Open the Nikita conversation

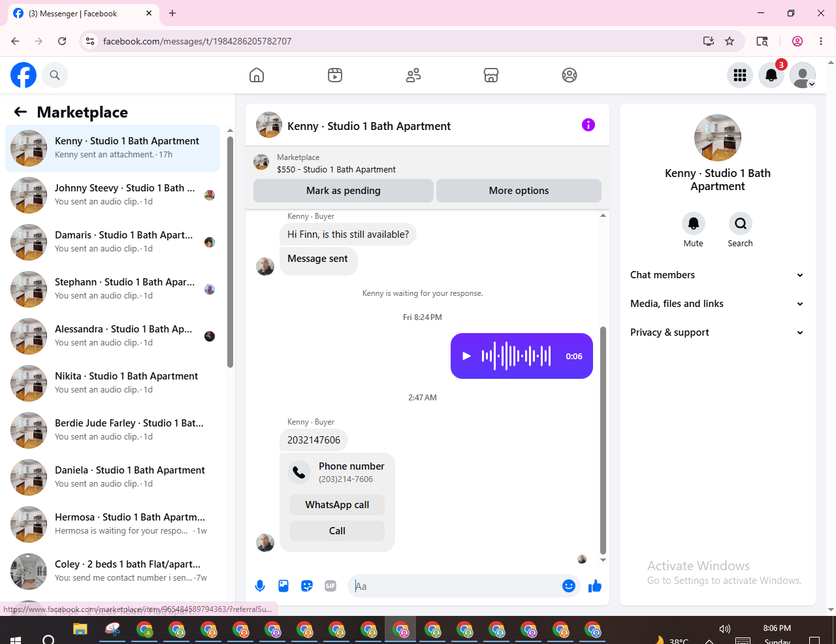(x=112, y=383)
